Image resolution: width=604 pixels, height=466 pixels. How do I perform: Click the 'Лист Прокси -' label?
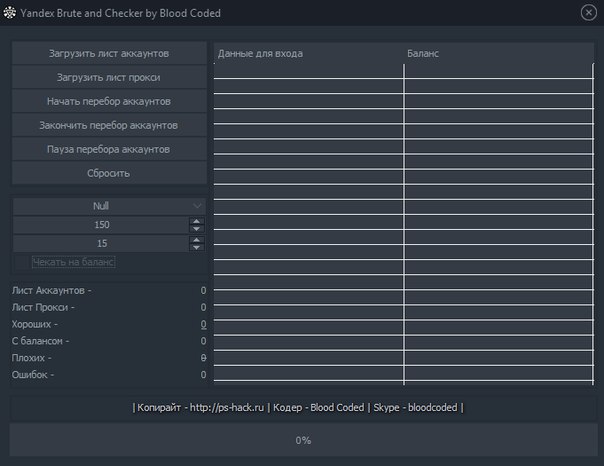coord(43,307)
